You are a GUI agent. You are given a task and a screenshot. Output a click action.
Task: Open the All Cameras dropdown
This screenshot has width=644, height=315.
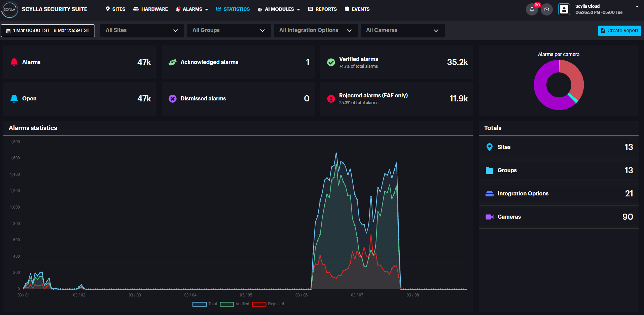click(x=402, y=30)
